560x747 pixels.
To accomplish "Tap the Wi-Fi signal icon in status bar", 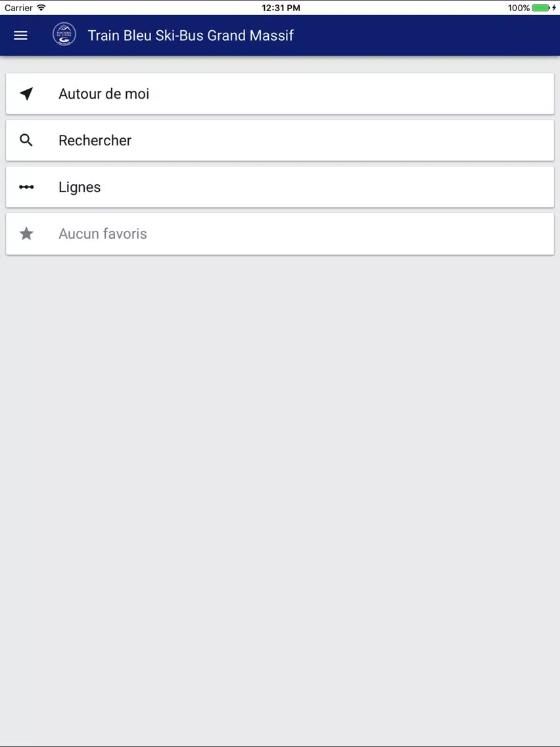I will click(x=41, y=8).
